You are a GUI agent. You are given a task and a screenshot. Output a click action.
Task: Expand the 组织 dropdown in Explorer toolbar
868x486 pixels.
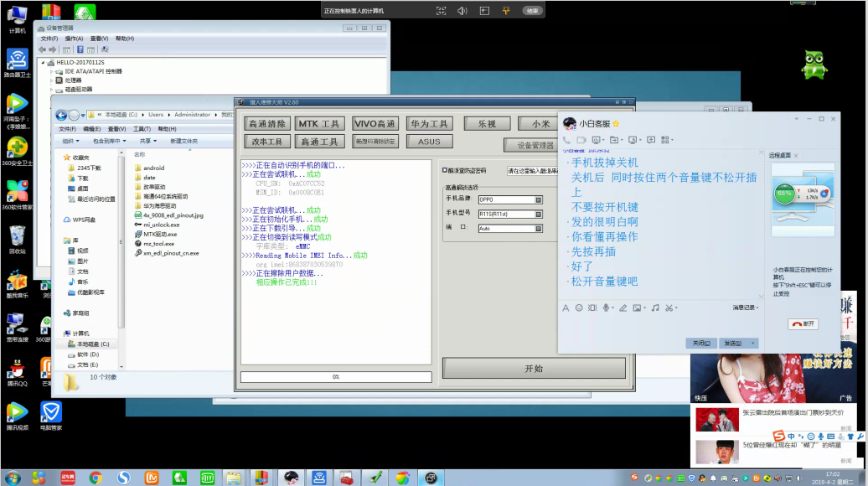(70, 141)
